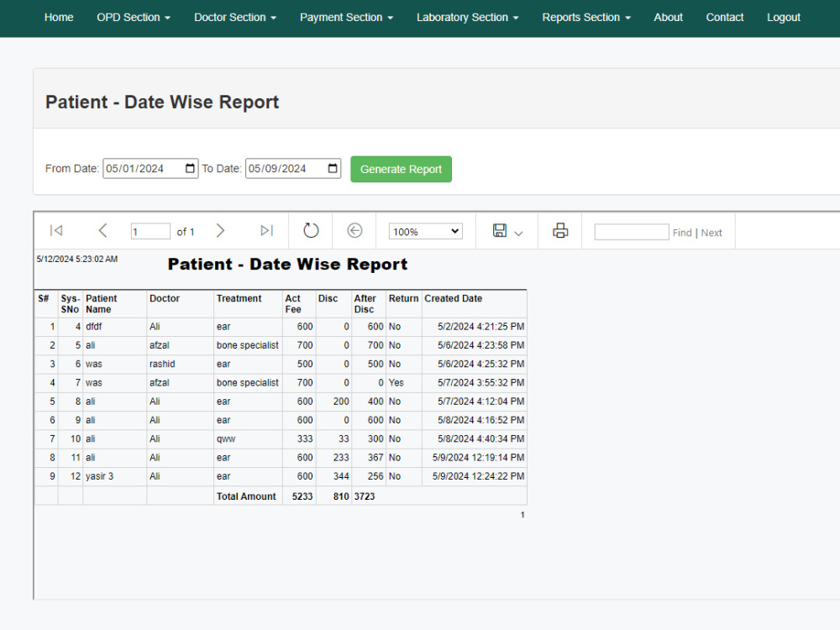Image resolution: width=840 pixels, height=630 pixels.
Task: Click Next search result link
Action: tap(711, 233)
